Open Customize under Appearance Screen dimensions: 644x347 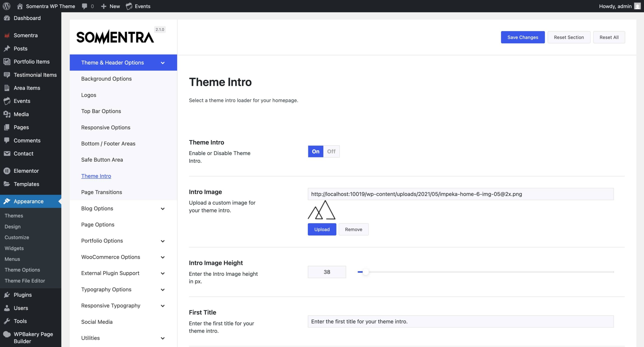pyautogui.click(x=17, y=237)
